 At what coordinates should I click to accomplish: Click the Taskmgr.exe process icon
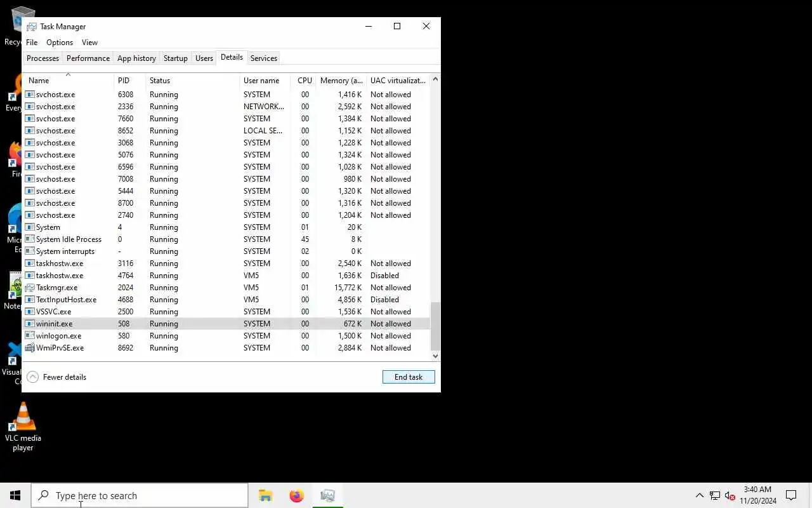point(30,288)
